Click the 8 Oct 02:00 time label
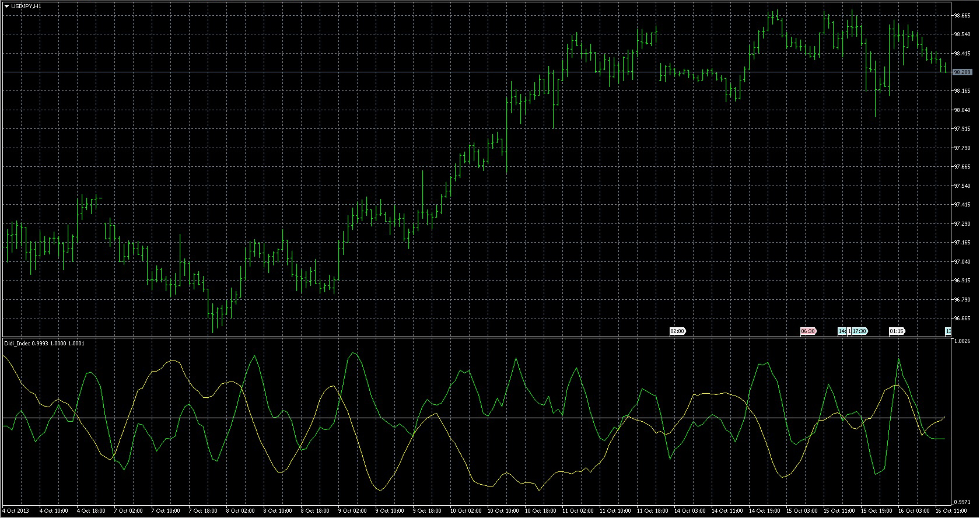This screenshot has height=518, width=980. tap(240, 511)
